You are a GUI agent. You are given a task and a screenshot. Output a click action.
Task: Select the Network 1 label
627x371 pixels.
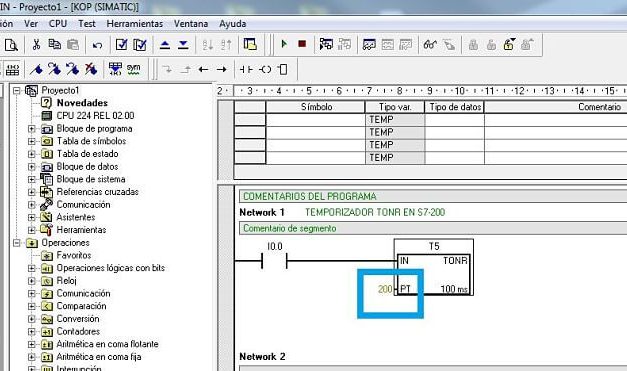coord(262,212)
